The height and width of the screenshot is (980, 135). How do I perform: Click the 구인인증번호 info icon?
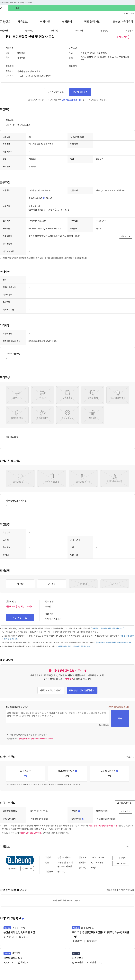83,819
